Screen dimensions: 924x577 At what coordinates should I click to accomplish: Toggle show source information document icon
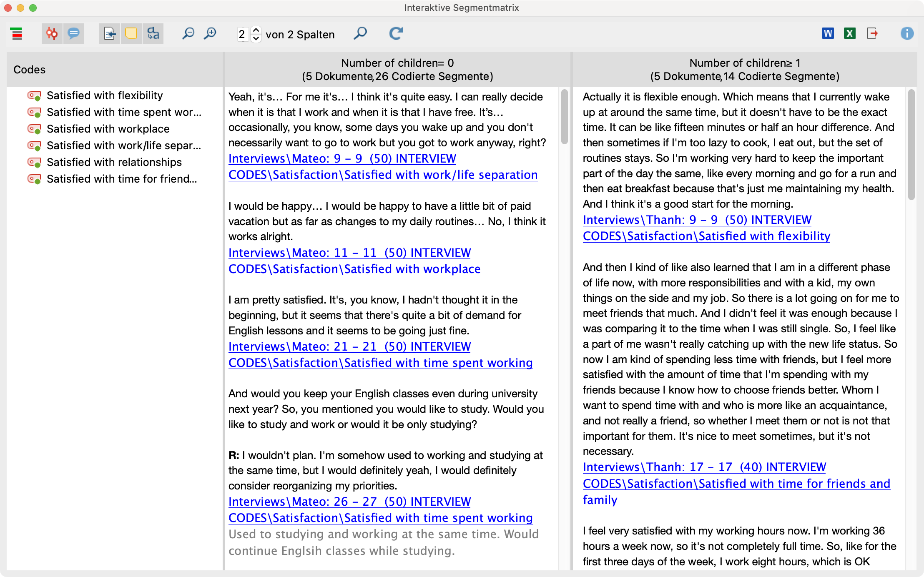[x=110, y=34]
